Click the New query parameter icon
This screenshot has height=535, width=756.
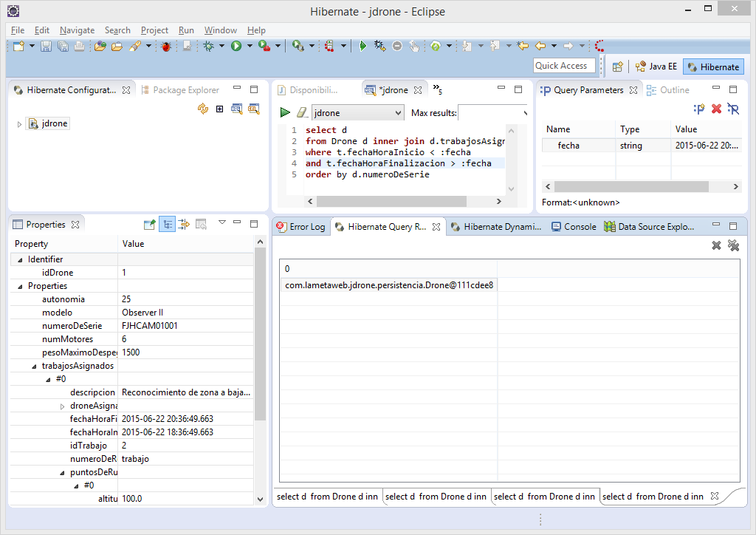click(x=699, y=109)
